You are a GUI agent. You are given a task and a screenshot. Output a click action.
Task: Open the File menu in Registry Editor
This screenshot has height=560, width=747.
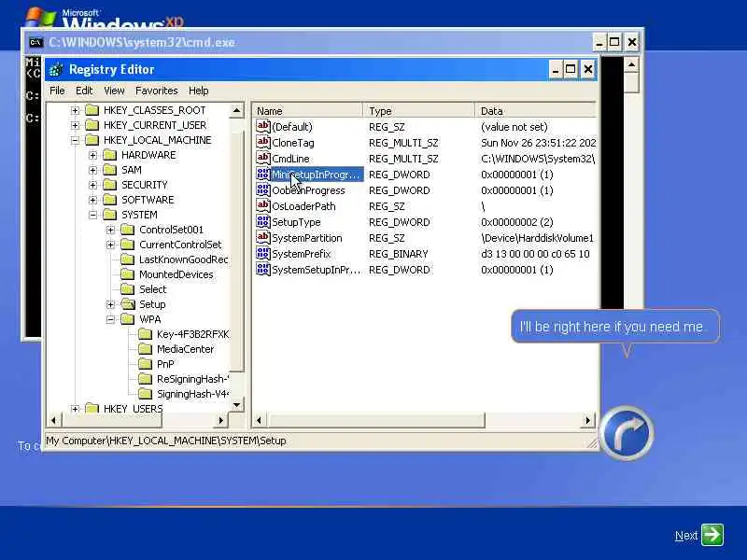point(57,91)
